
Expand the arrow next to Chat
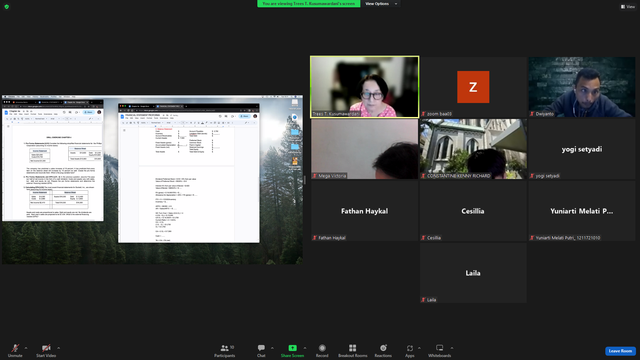coord(272,348)
